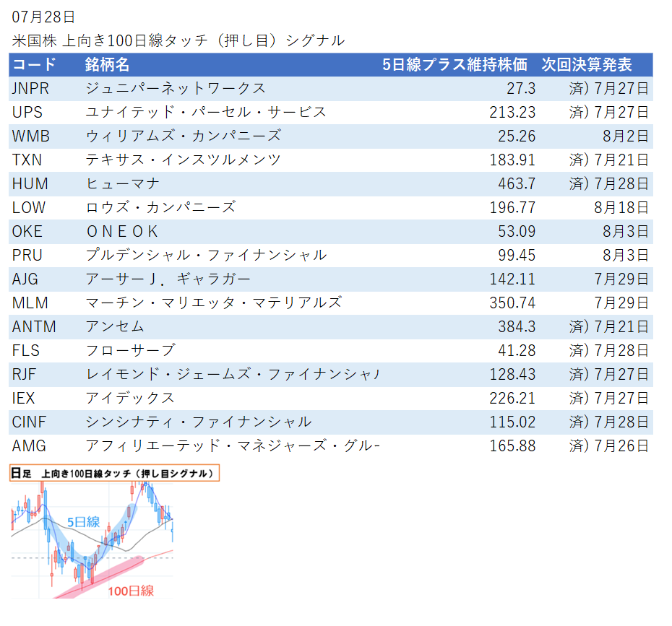Click the name アンセム
The image size is (672, 626).
point(115,327)
